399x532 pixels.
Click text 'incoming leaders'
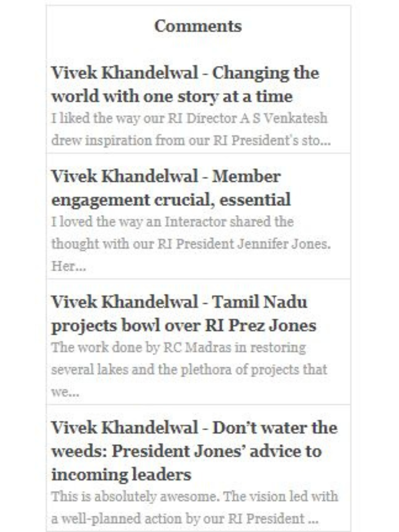(x=122, y=475)
